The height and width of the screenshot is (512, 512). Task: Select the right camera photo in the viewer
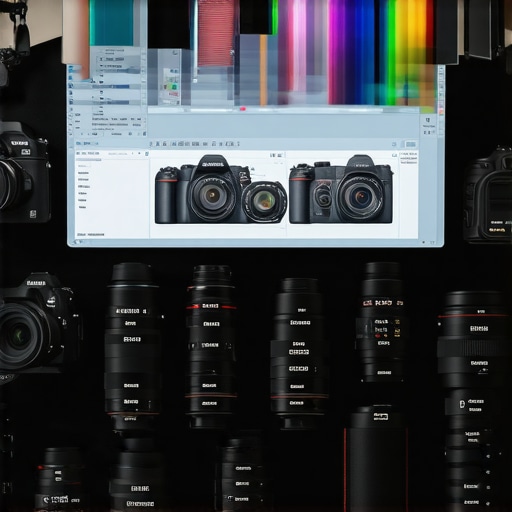coord(341,189)
